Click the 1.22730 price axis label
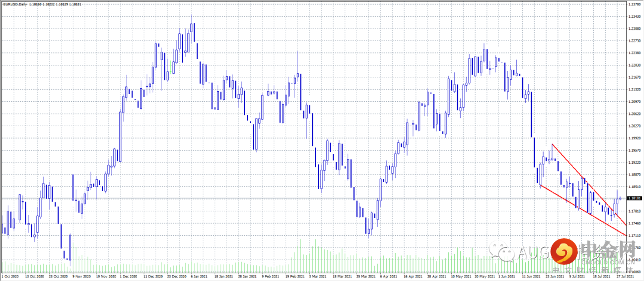This screenshot has height=281, width=644. click(634, 41)
